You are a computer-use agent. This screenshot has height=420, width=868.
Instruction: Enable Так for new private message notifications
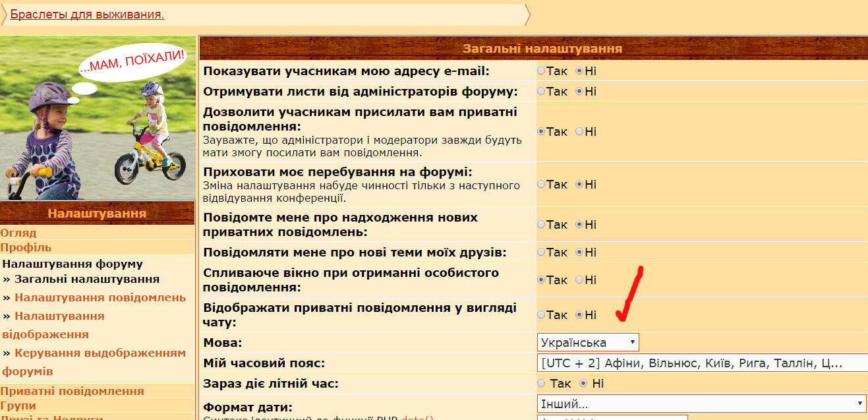tap(541, 225)
